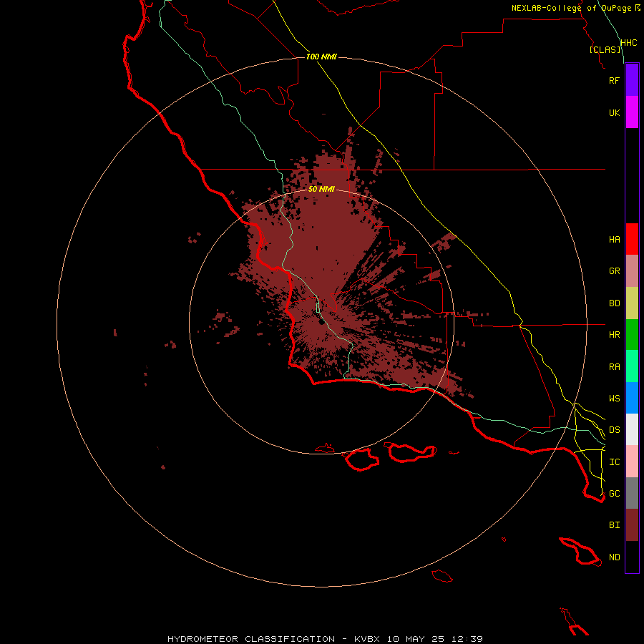Click the KVBX radar site identifier
Image resolution: width=644 pixels, height=644 pixels.
(x=367, y=639)
